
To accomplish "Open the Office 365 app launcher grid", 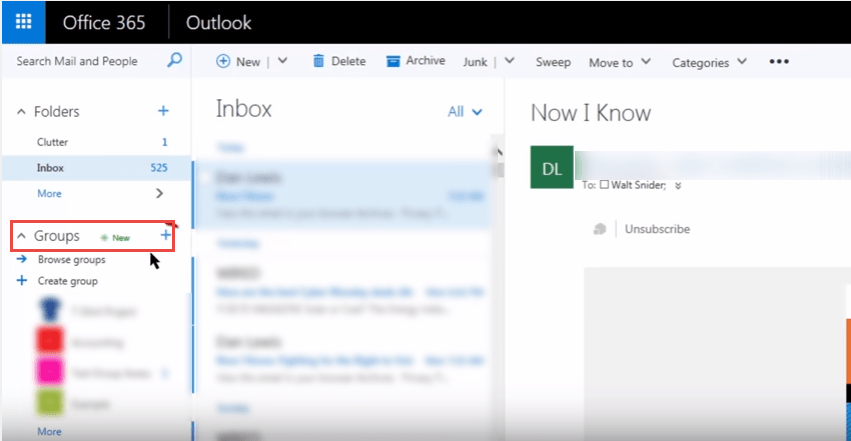I will 23,22.
